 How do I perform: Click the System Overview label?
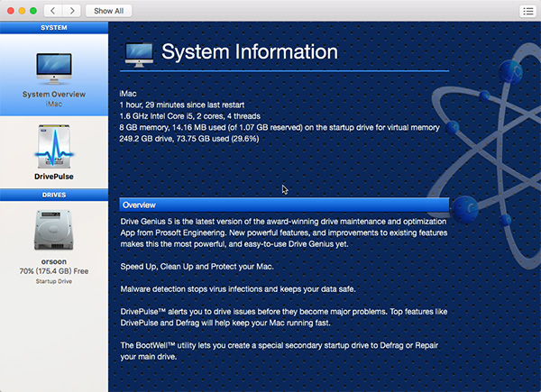54,94
